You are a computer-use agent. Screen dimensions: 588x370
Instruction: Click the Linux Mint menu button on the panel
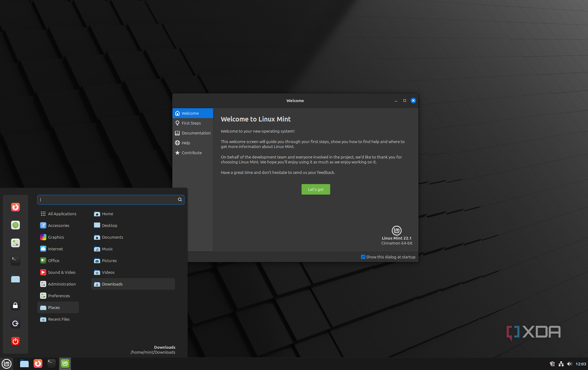7,363
